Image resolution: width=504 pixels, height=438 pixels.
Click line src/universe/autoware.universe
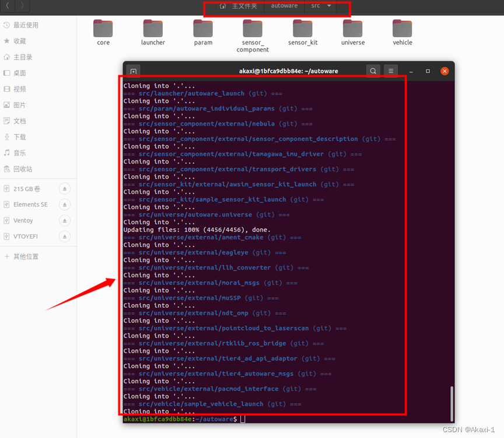point(206,215)
